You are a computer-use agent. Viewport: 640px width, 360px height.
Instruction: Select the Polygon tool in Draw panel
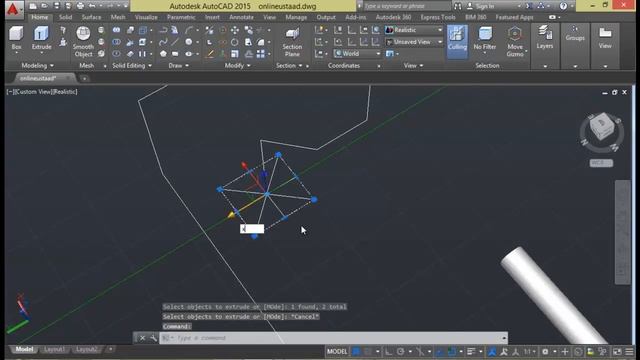point(163,53)
